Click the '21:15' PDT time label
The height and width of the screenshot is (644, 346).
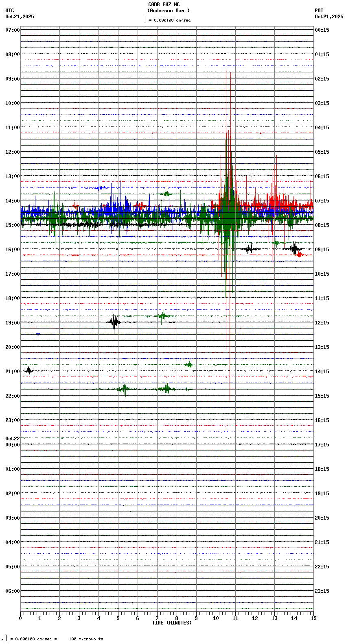pos(322,542)
